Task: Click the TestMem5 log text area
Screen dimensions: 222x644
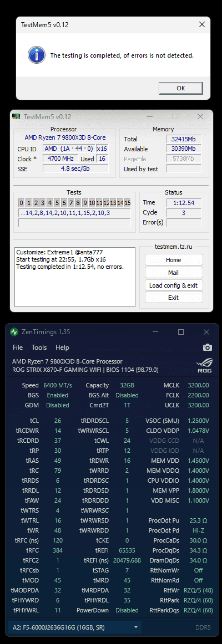Action: coord(74,277)
